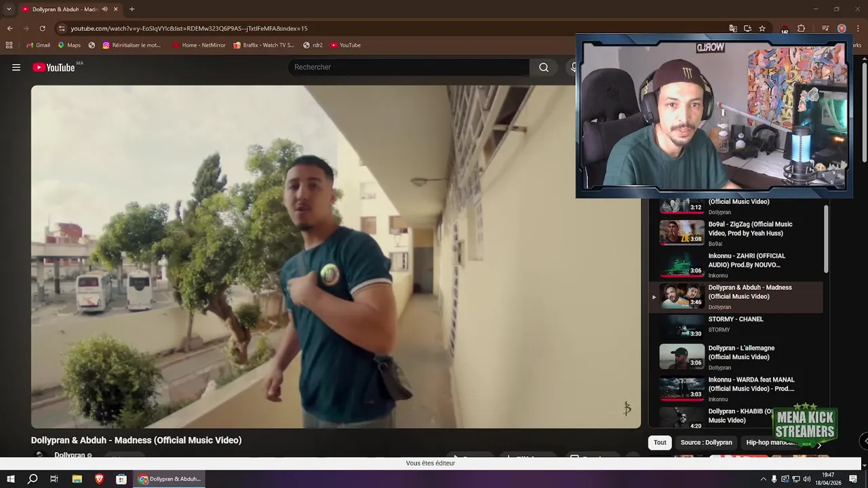
Task: Select the Hip-hop marocain filter chip
Action: [x=771, y=443]
